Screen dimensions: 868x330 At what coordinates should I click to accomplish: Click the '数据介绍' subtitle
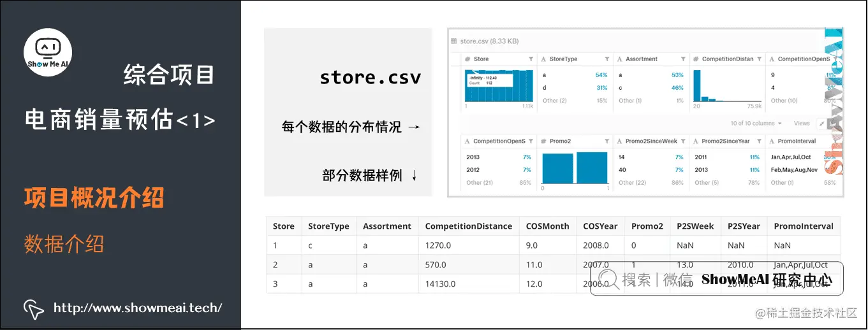64,243
